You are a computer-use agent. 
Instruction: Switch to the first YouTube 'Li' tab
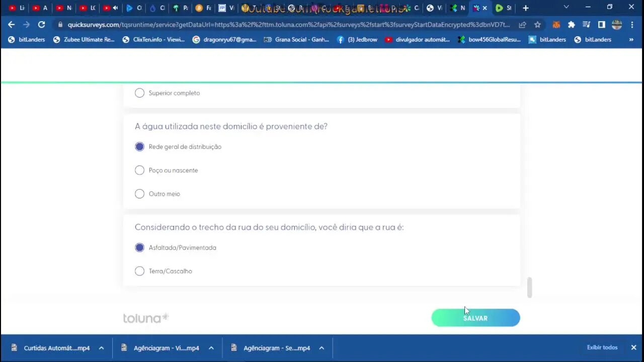[x=17, y=8]
